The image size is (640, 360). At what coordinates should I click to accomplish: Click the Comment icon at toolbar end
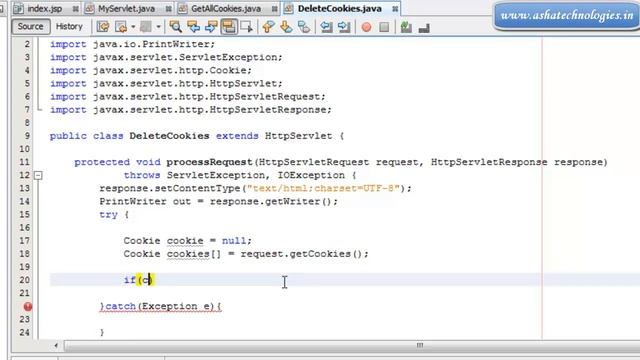(x=424, y=27)
